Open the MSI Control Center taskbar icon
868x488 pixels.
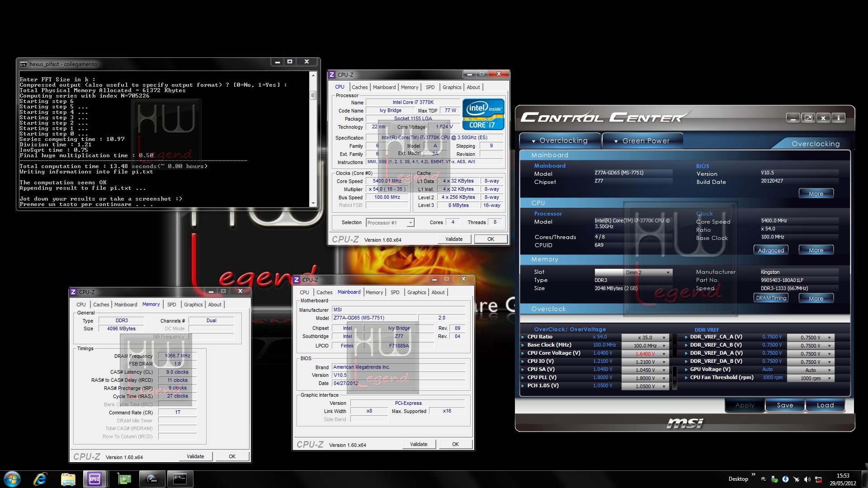coord(152,479)
